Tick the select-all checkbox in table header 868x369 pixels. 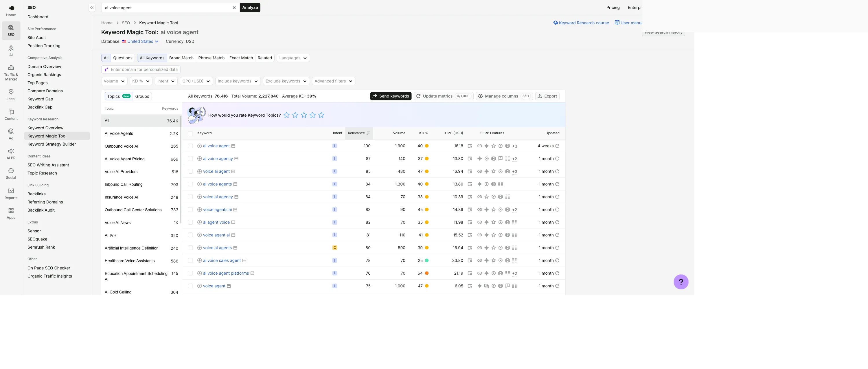pyautogui.click(x=190, y=133)
